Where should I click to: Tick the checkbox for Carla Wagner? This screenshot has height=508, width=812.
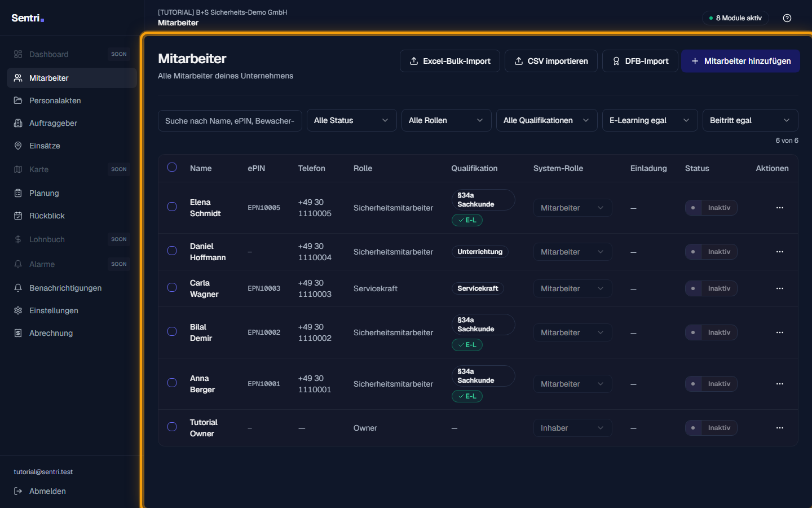(x=172, y=287)
